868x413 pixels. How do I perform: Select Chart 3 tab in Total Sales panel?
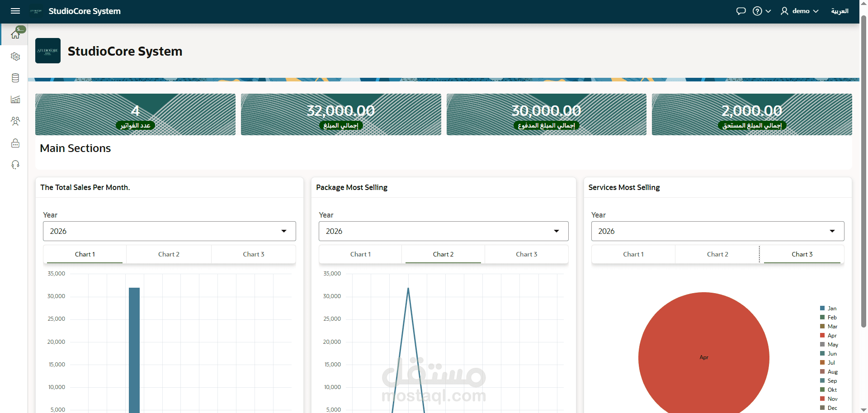(x=254, y=254)
